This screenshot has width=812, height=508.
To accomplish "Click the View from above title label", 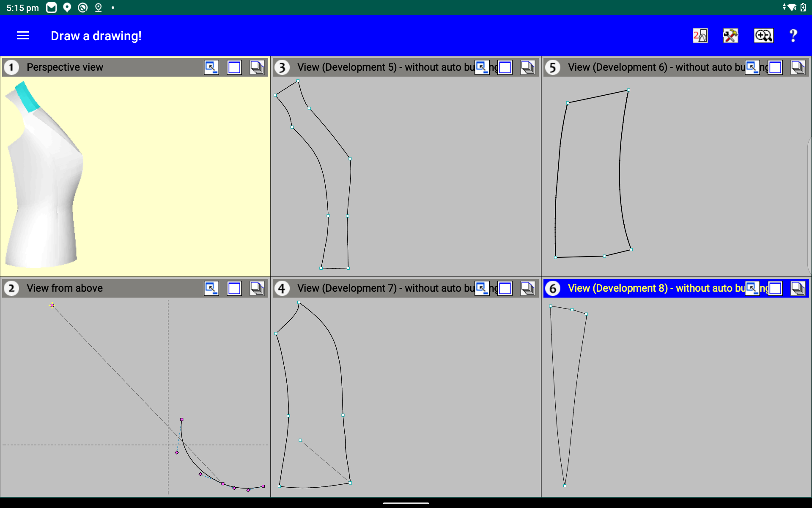I will click(x=65, y=288).
